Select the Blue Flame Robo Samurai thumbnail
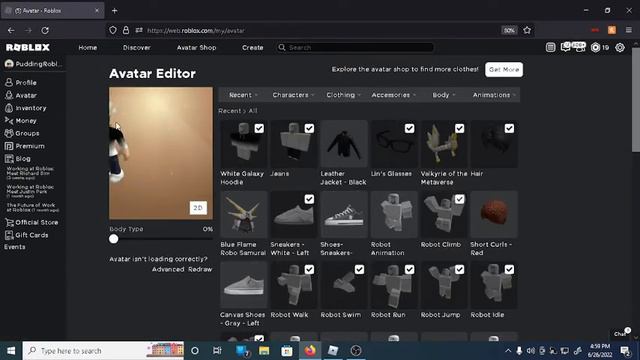640x360 pixels. [244, 214]
